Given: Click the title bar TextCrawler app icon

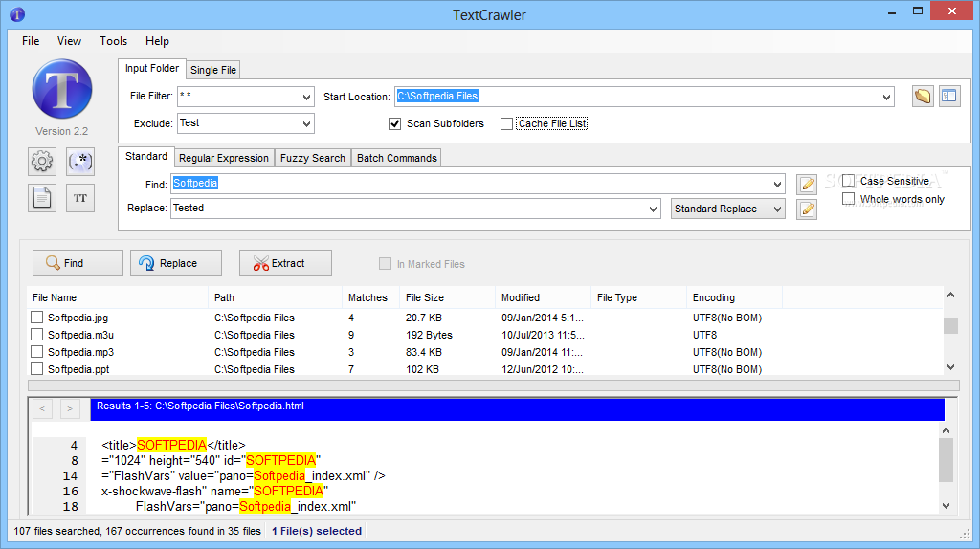Looking at the screenshot, I should click(x=17, y=13).
